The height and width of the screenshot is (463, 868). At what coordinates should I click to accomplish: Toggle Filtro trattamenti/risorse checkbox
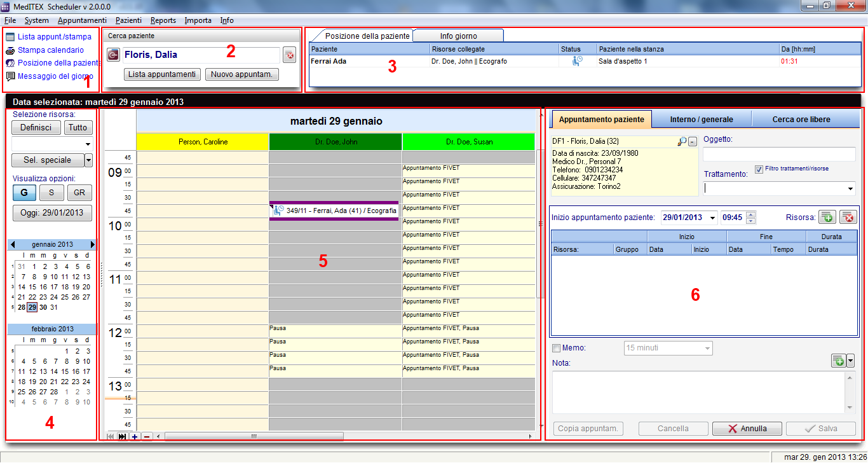pyautogui.click(x=759, y=169)
